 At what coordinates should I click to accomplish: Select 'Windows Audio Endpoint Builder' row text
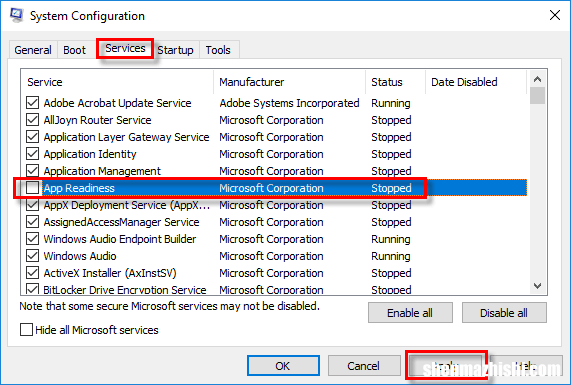click(x=120, y=239)
